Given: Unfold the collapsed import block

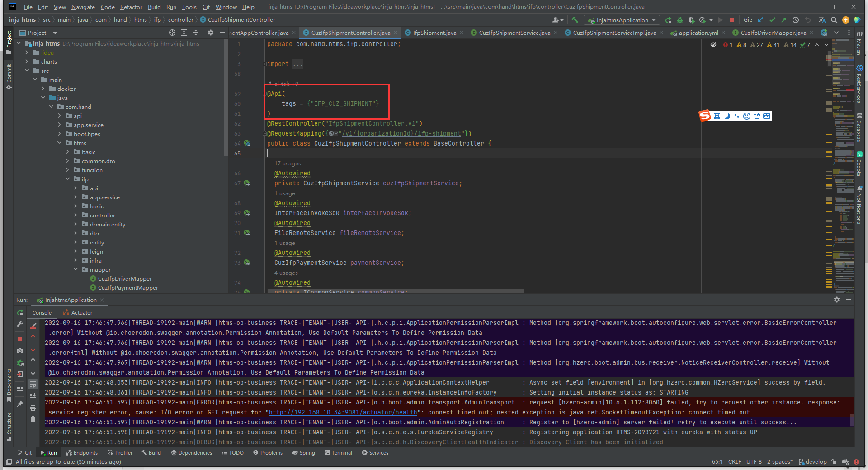Looking at the screenshot, I should pyautogui.click(x=264, y=64).
